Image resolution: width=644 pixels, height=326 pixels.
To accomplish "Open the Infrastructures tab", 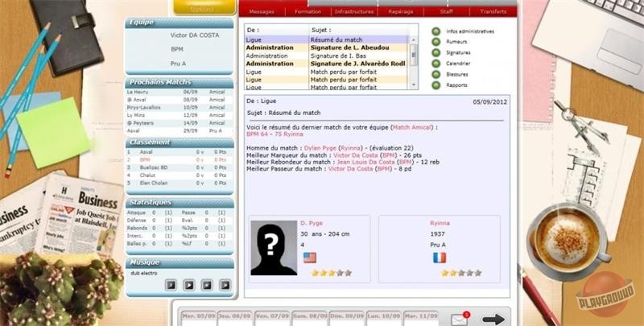I will (354, 12).
